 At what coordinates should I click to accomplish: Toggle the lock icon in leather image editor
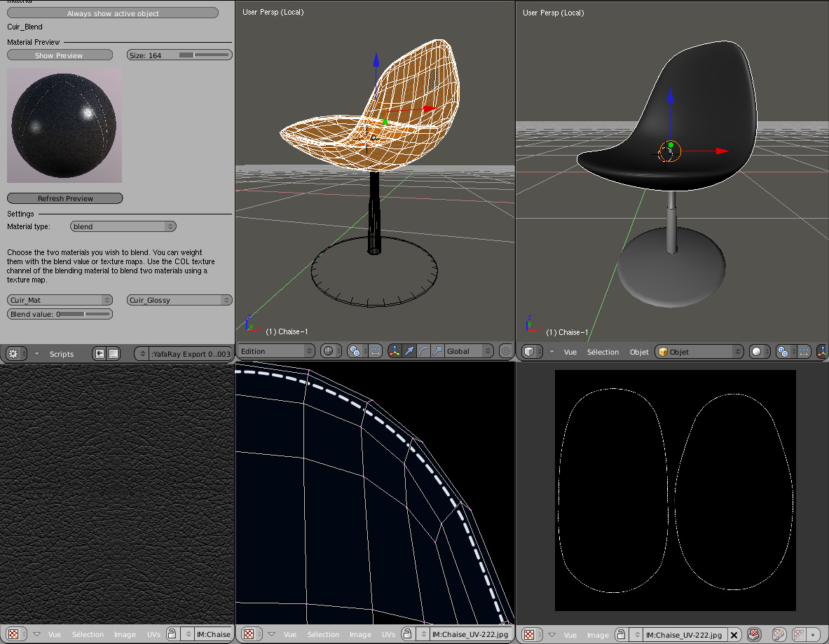point(172,634)
